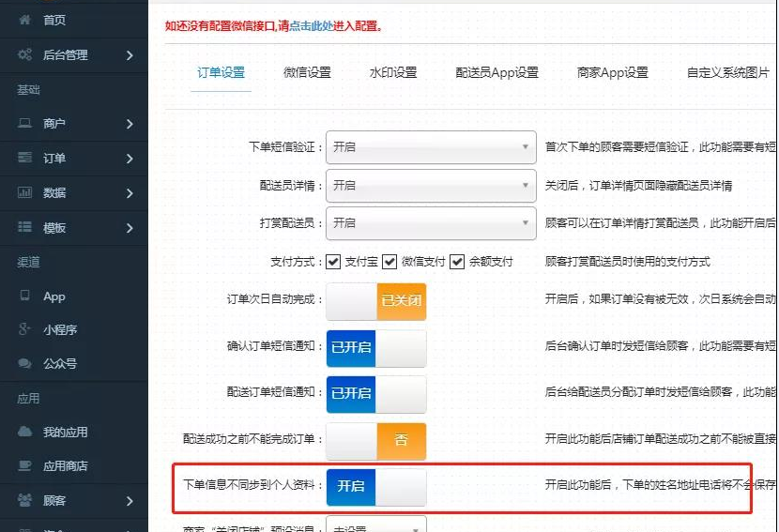
Task: Open the 配送员详情 dropdown
Action: click(431, 186)
